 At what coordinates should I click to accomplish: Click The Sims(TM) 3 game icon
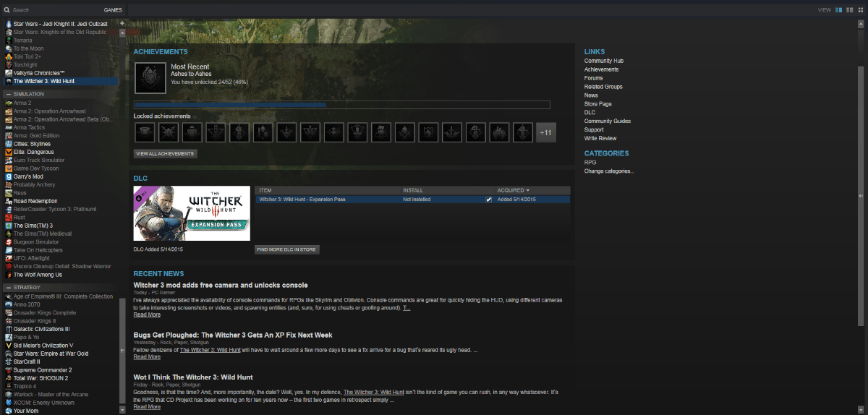coord(8,226)
